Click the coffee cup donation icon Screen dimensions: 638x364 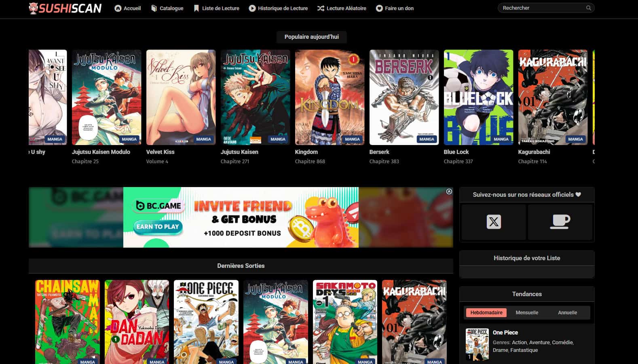tap(560, 222)
